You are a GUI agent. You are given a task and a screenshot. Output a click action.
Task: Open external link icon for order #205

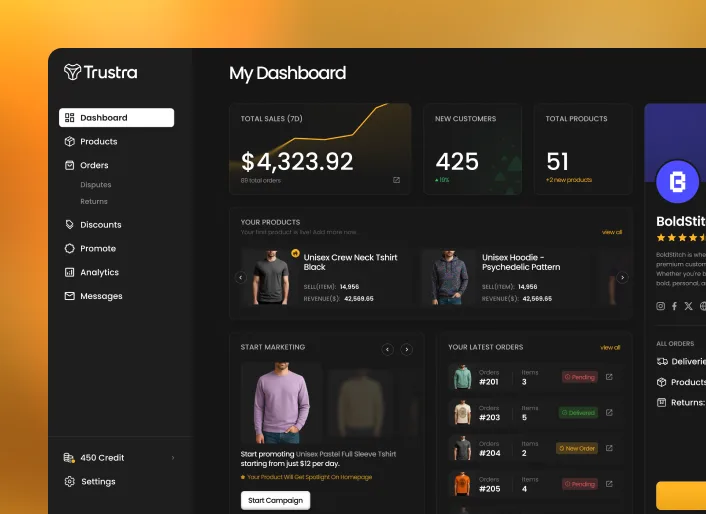(x=609, y=484)
